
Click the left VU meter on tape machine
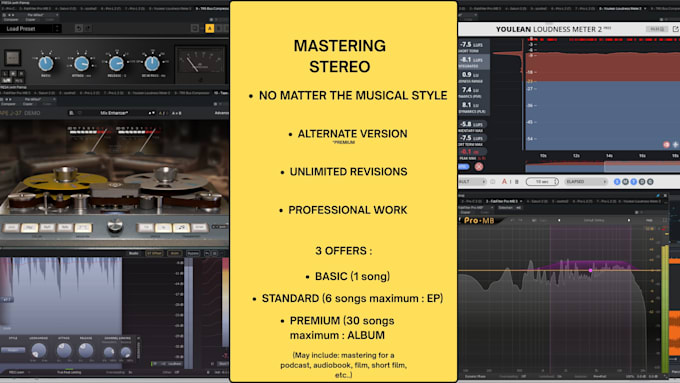tap(91, 140)
